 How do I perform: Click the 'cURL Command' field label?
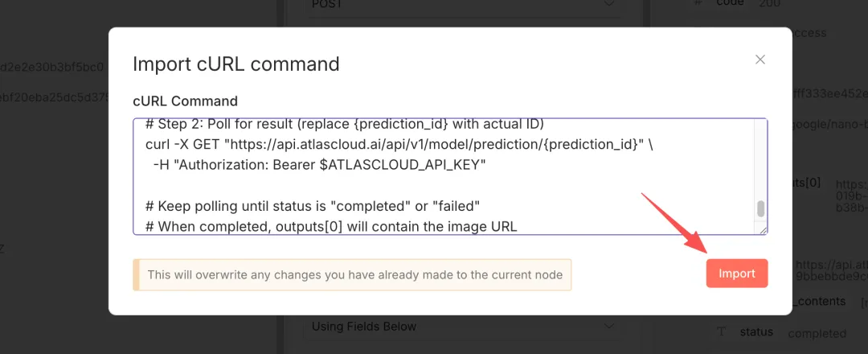click(185, 101)
